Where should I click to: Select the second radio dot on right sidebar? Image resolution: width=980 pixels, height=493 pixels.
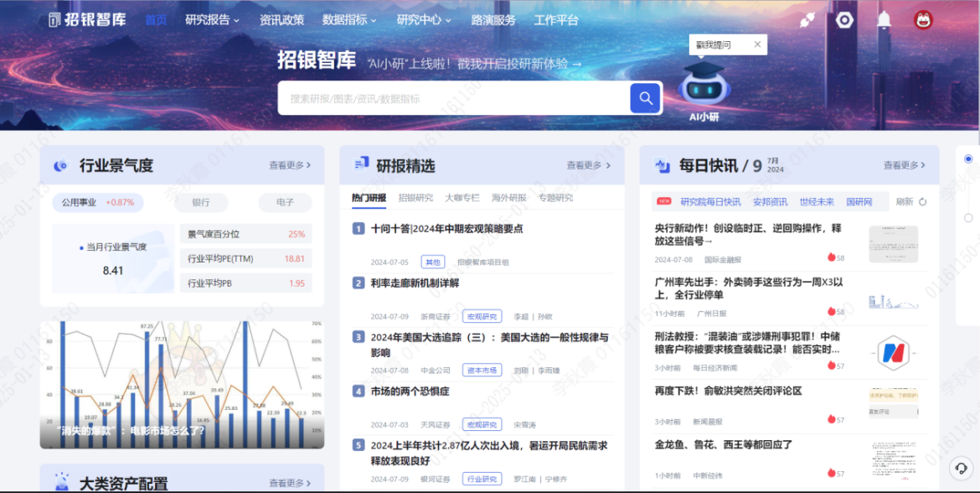[x=968, y=218]
